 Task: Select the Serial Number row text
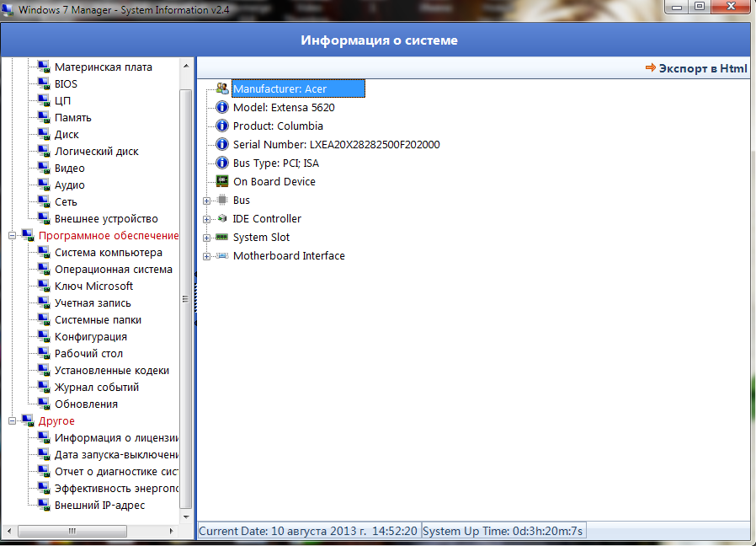pyautogui.click(x=336, y=144)
